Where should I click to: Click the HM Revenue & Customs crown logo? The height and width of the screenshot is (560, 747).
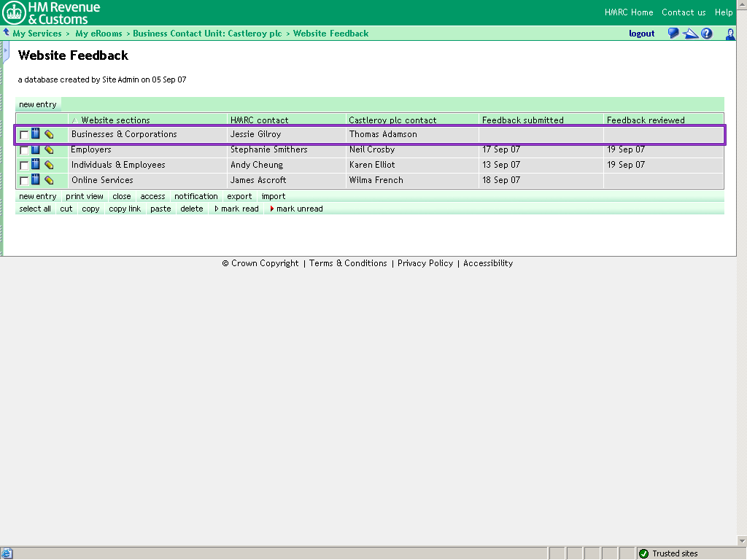pyautogui.click(x=14, y=12)
